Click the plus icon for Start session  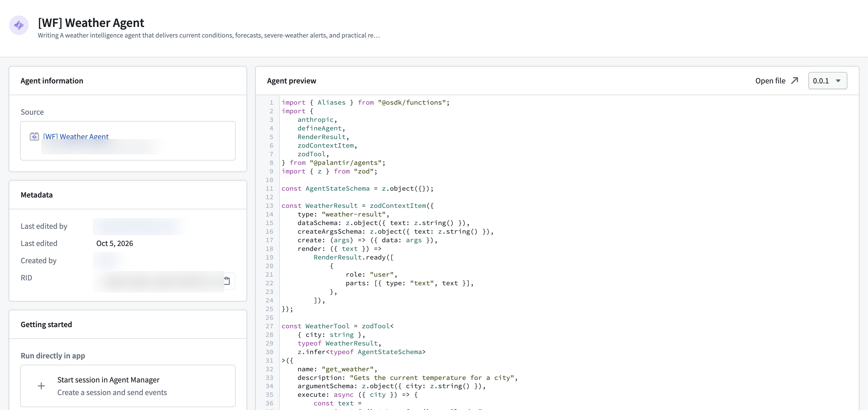(41, 386)
